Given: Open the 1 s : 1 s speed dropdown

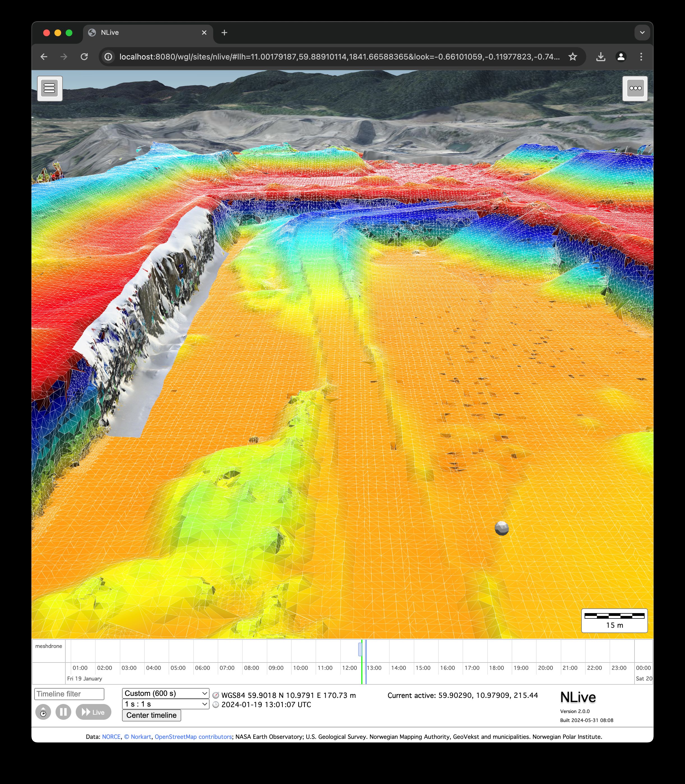Looking at the screenshot, I should pyautogui.click(x=165, y=704).
